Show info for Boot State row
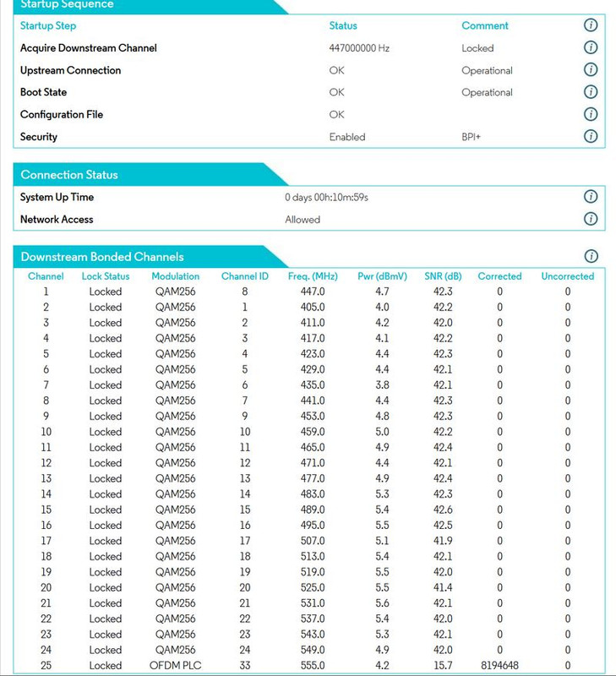 tap(590, 92)
